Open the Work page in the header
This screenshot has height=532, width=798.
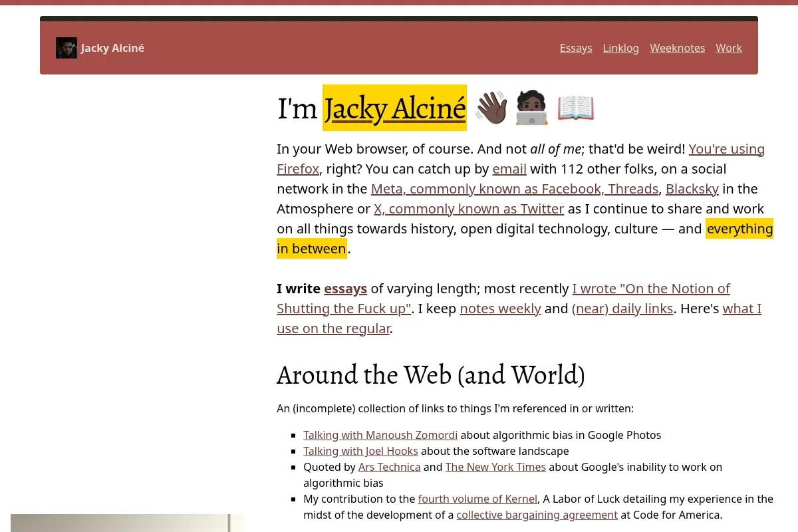pyautogui.click(x=729, y=48)
